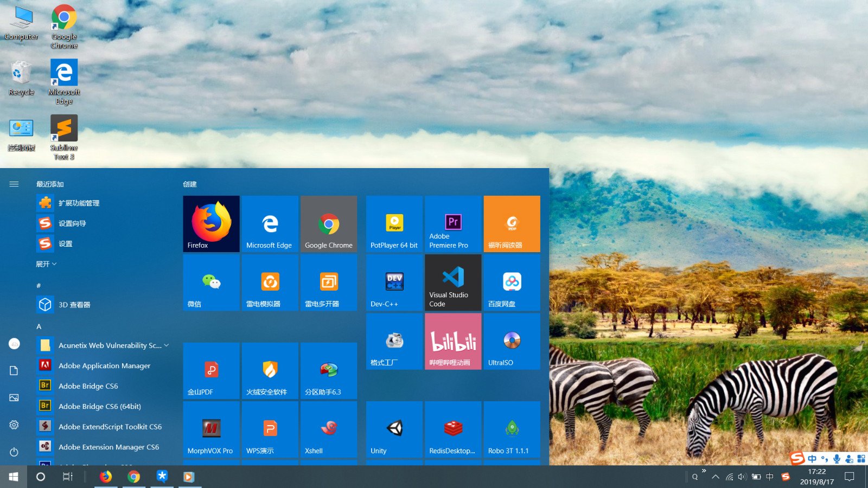Image resolution: width=868 pixels, height=488 pixels.
Task: Open the volume control in system tray
Action: [742, 477]
